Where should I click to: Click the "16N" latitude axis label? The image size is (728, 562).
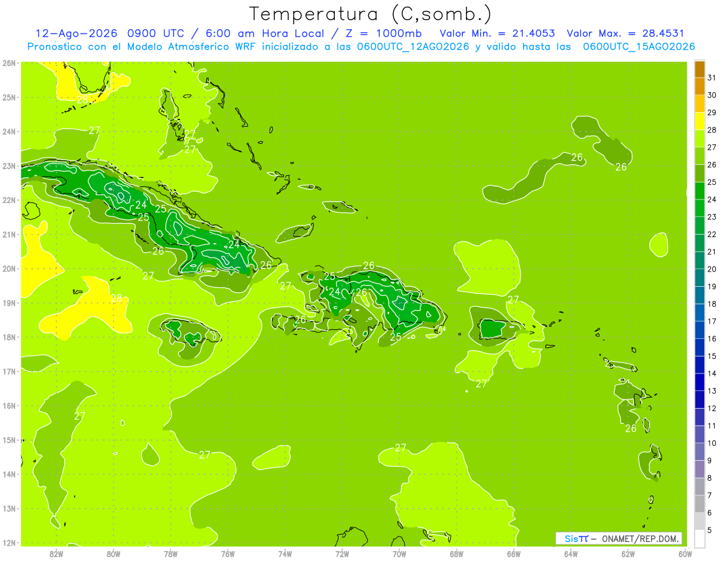click(x=8, y=406)
